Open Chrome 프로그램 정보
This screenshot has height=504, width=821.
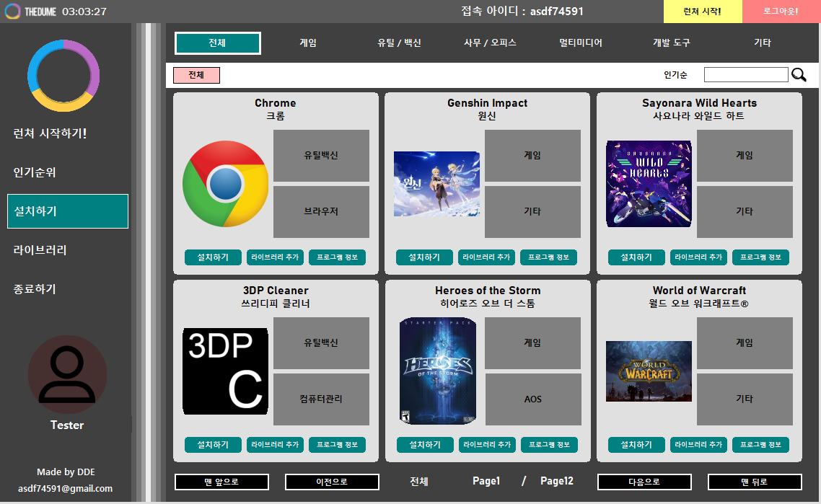[337, 257]
